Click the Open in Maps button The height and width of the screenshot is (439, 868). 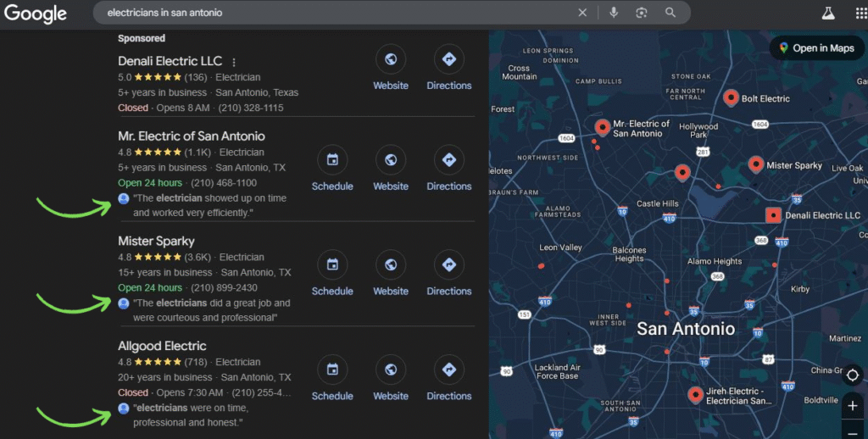[816, 48]
